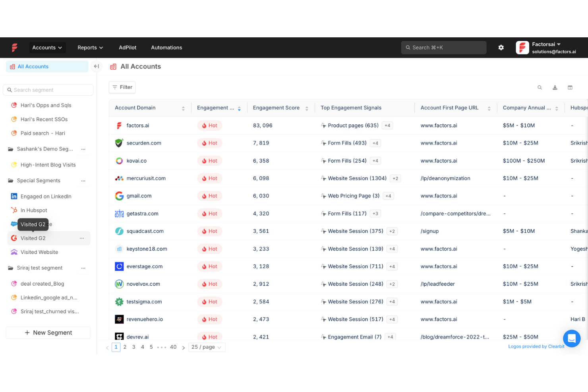Open the devrev.ai account row
Screen dimensions: 588x392
coord(137,337)
